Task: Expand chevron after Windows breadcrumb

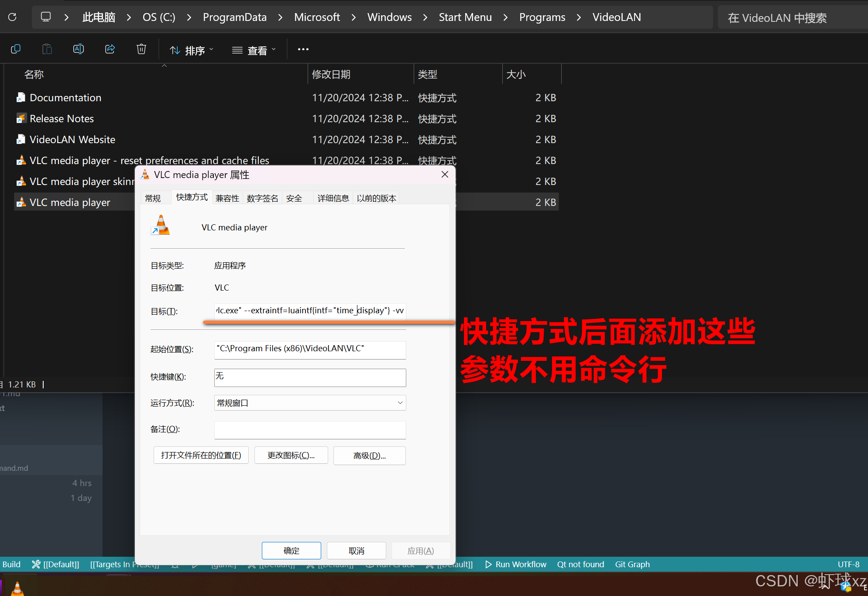Action: click(425, 17)
